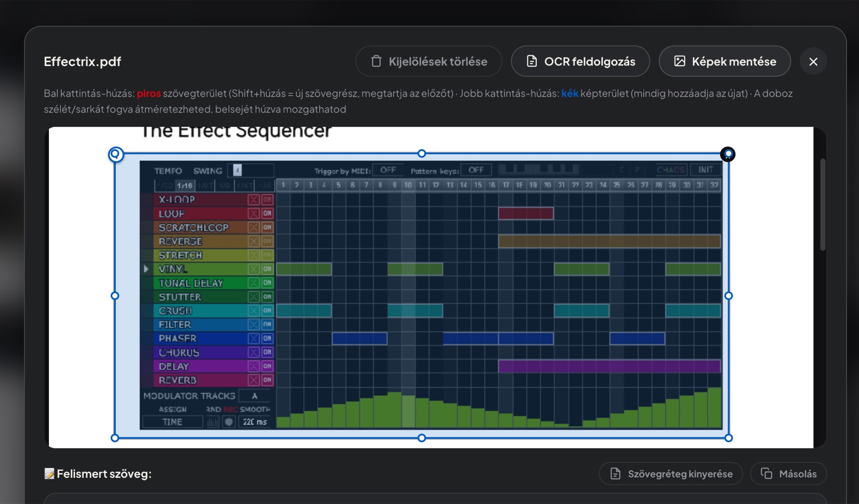Grab the top-left corner selection handle

pyautogui.click(x=115, y=155)
